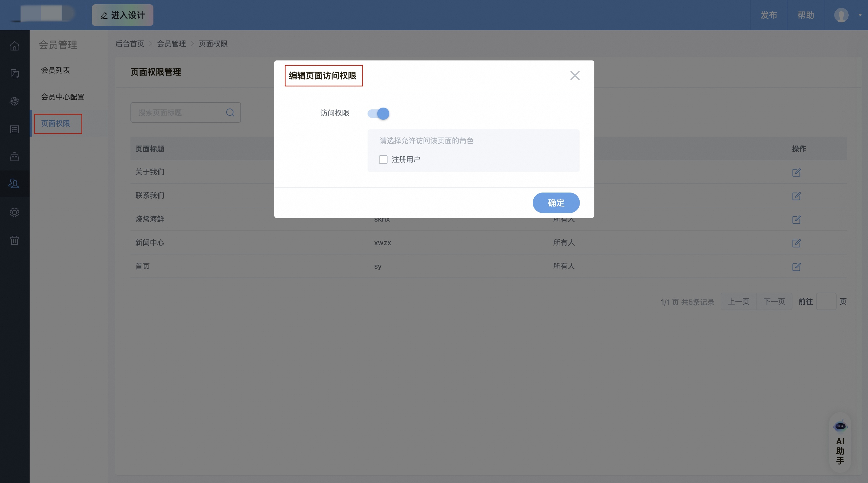
Task: Select the shopping bag icon in sidebar
Action: pos(14,157)
